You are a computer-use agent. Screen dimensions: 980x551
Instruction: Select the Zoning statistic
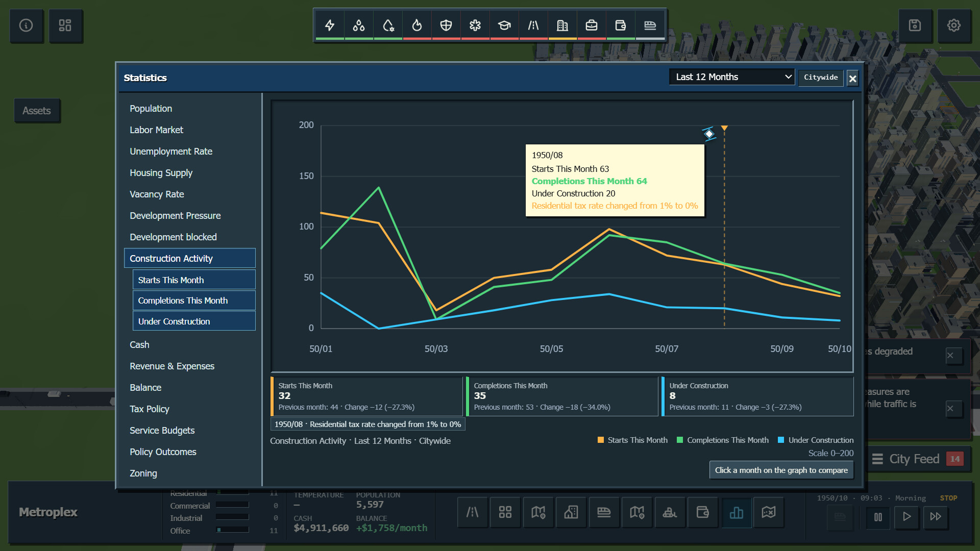tap(190, 473)
